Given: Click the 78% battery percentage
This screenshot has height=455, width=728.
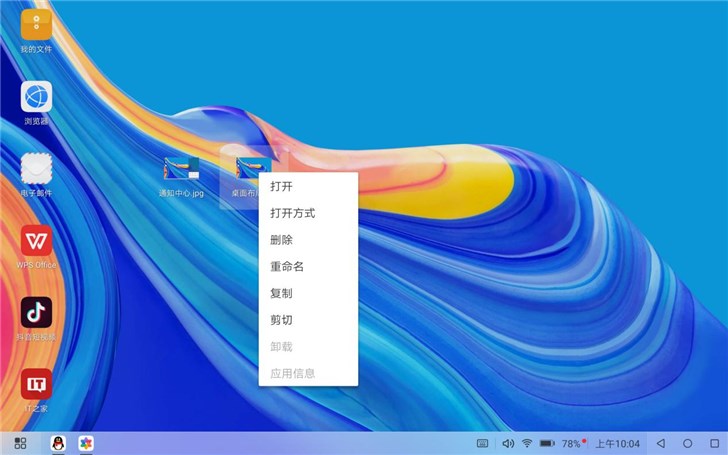Looking at the screenshot, I should pos(572,444).
